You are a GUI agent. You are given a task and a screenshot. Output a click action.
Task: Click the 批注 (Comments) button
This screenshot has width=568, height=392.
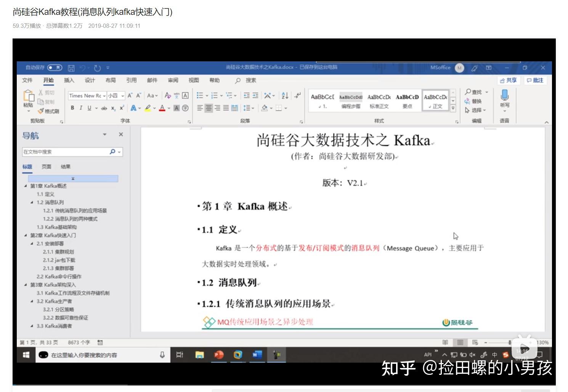pyautogui.click(x=535, y=80)
